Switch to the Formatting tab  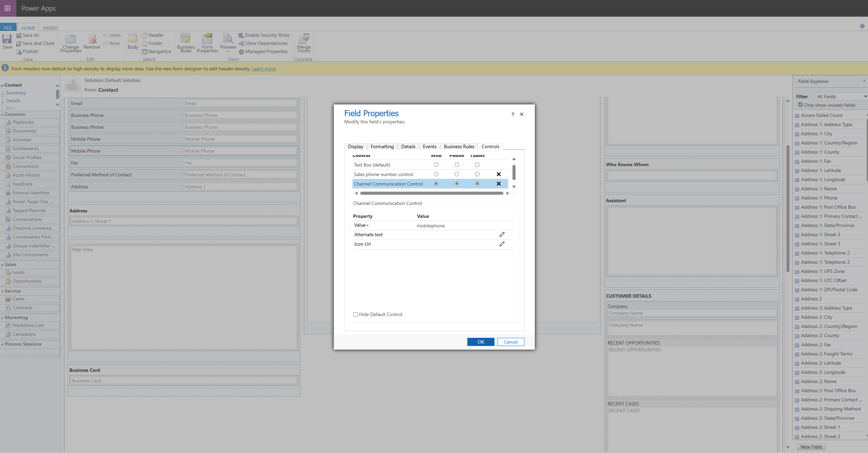382,146
